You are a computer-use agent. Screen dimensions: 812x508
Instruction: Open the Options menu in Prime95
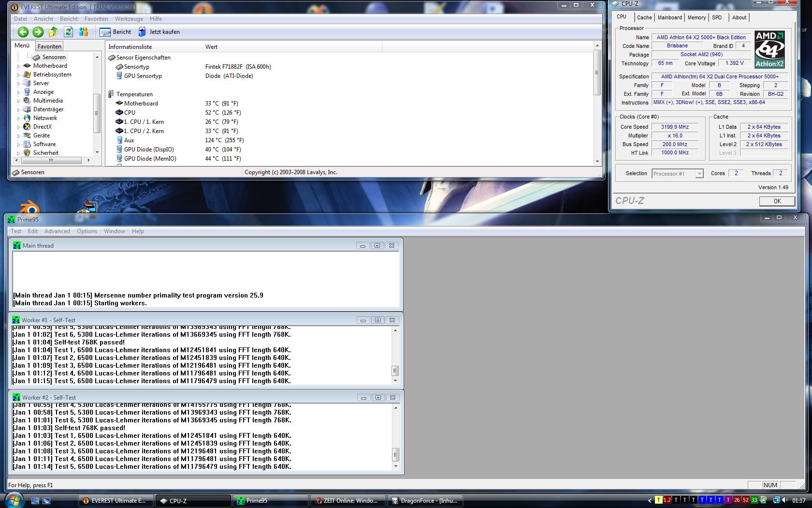click(87, 231)
